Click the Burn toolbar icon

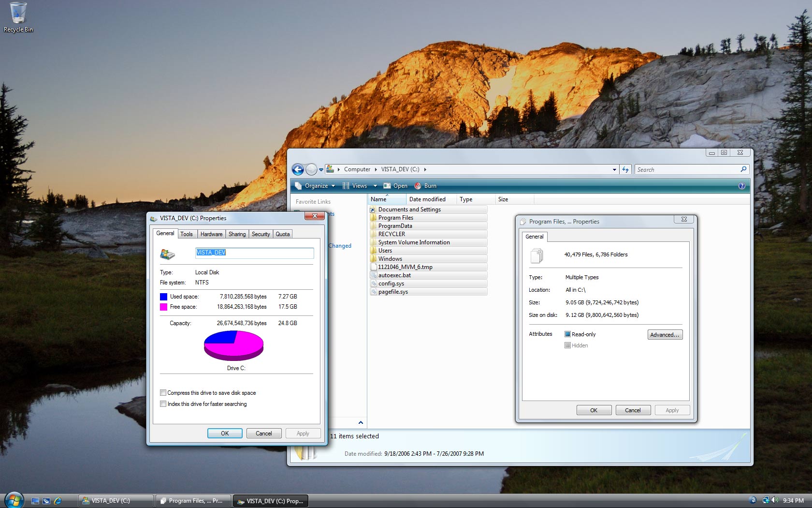(x=418, y=186)
